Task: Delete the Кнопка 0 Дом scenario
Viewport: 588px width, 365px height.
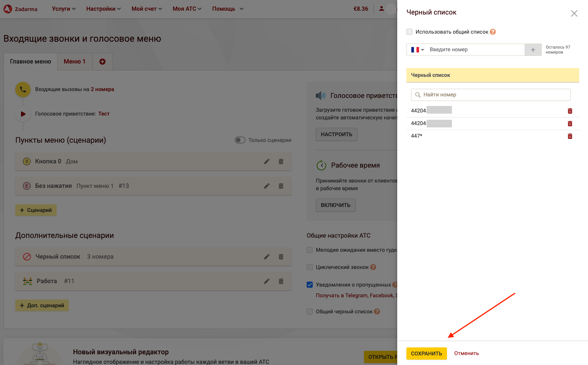Action: pos(281,161)
